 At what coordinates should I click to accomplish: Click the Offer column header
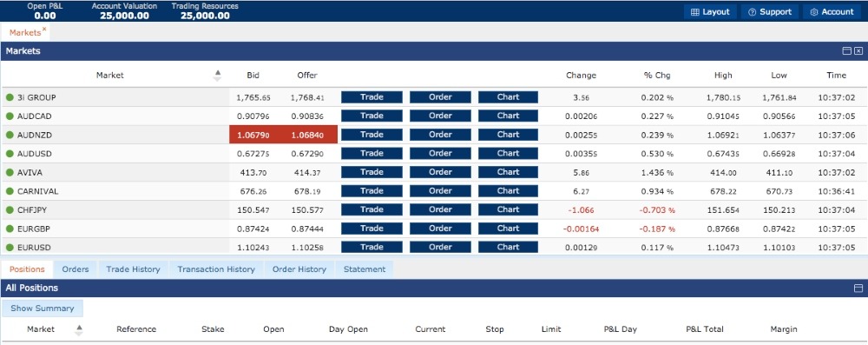click(x=307, y=75)
